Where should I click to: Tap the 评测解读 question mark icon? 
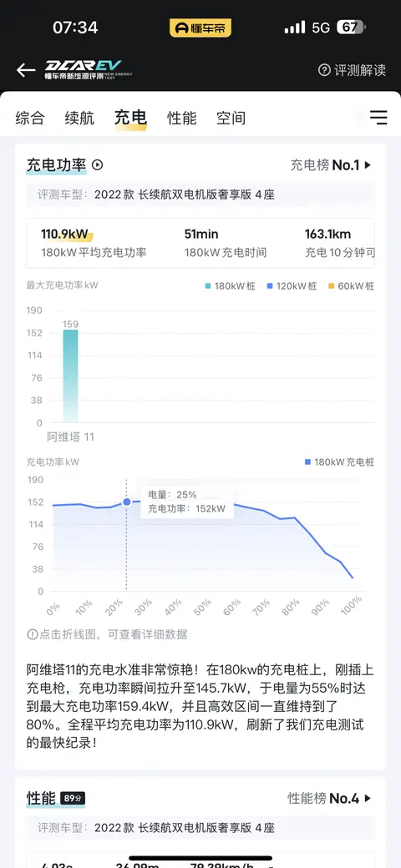click(324, 70)
